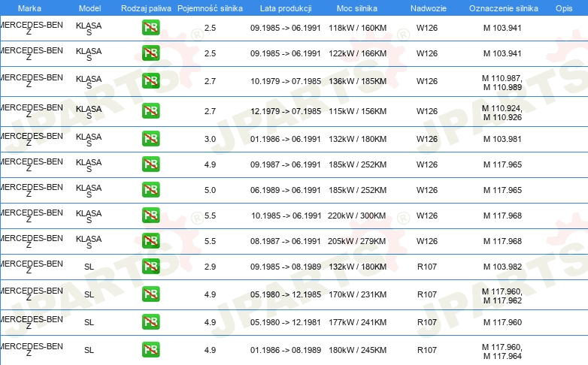Click the fuel icon in the 136kW / 185KM row
Screen dimensions: 588x365
[x=150, y=81]
